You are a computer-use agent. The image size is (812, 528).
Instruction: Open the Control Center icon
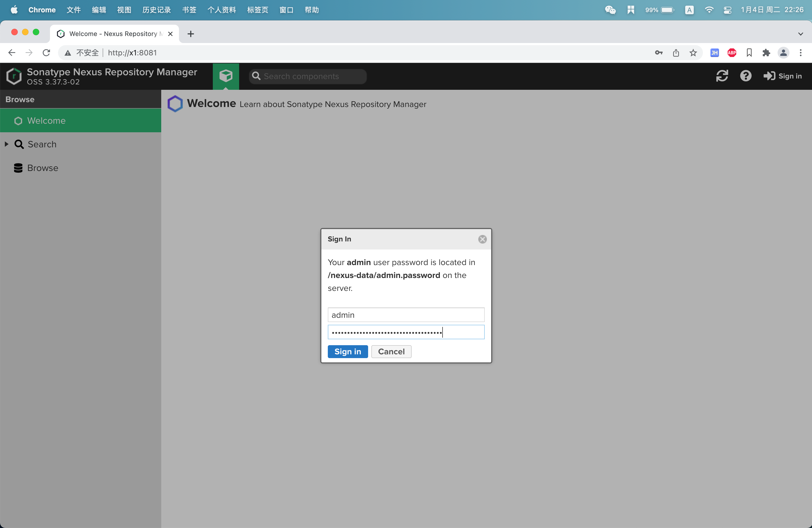click(x=727, y=10)
